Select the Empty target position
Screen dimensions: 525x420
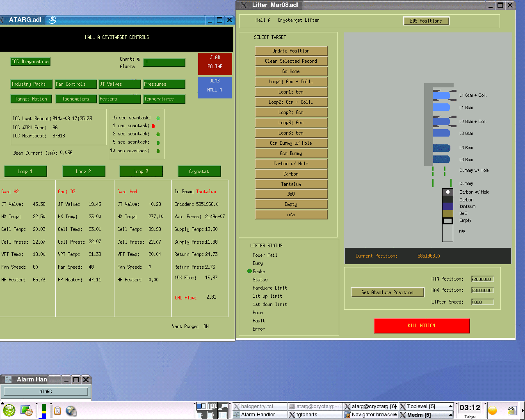[x=291, y=204]
